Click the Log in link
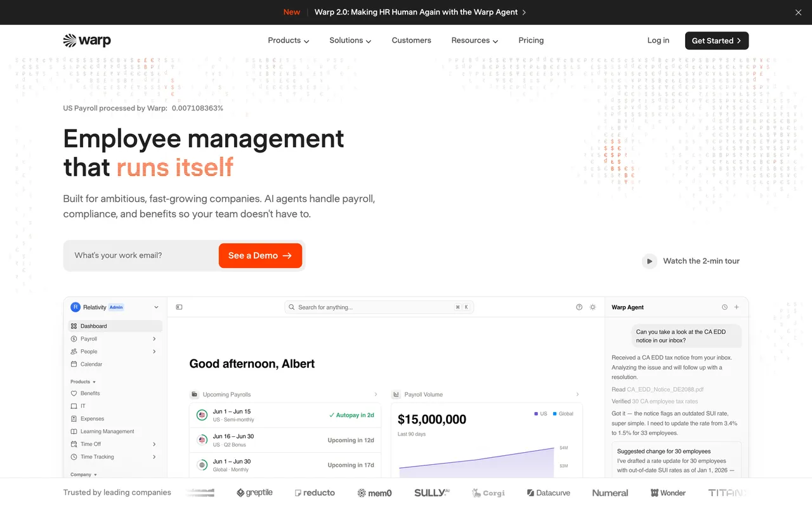This screenshot has width=812, height=508. (x=658, y=41)
